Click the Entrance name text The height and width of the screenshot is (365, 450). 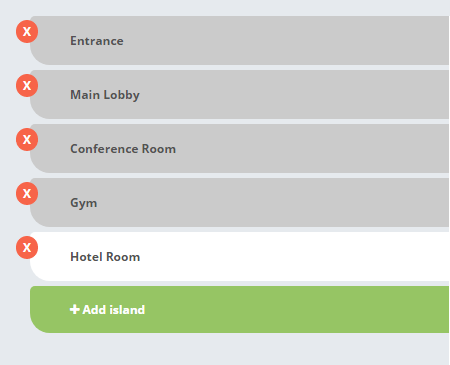[x=97, y=41]
